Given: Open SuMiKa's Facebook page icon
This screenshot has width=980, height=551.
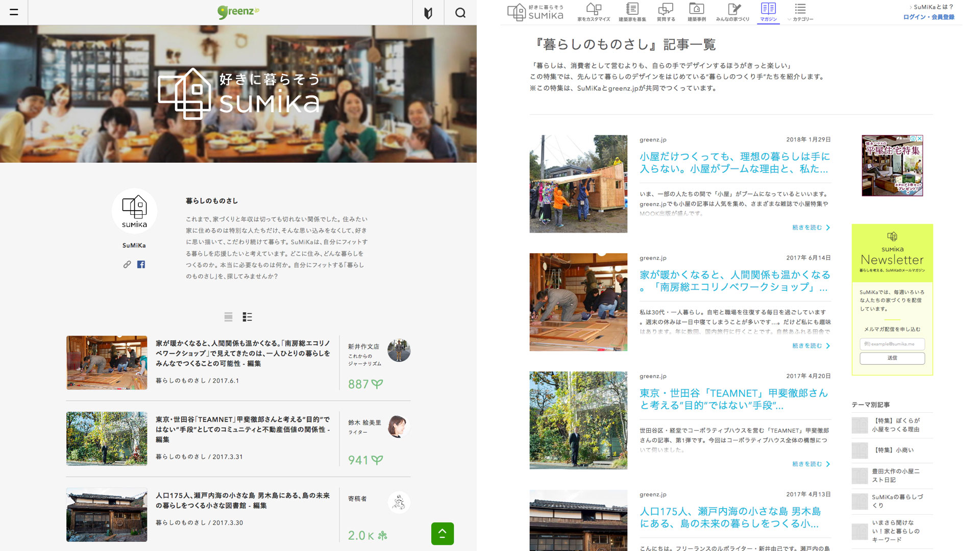Looking at the screenshot, I should point(141,264).
